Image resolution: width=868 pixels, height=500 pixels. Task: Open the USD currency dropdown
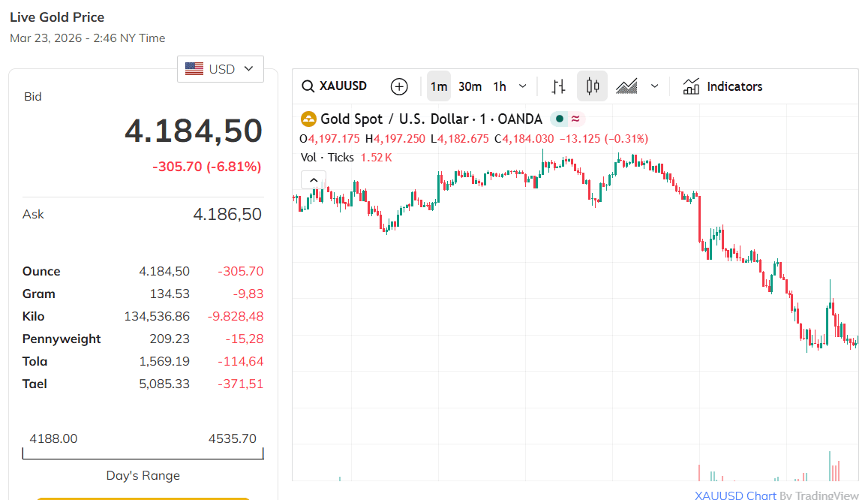point(221,69)
